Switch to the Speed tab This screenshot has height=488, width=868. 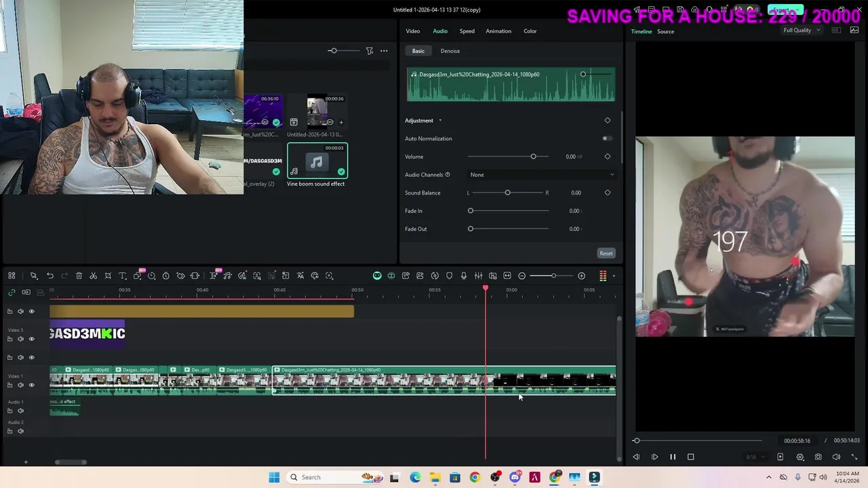point(467,31)
